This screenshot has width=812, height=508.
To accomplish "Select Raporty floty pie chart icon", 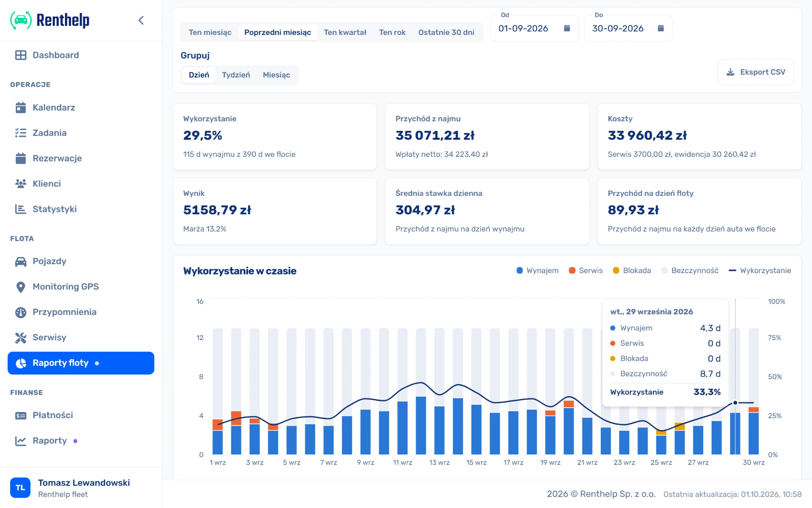I will (x=21, y=363).
